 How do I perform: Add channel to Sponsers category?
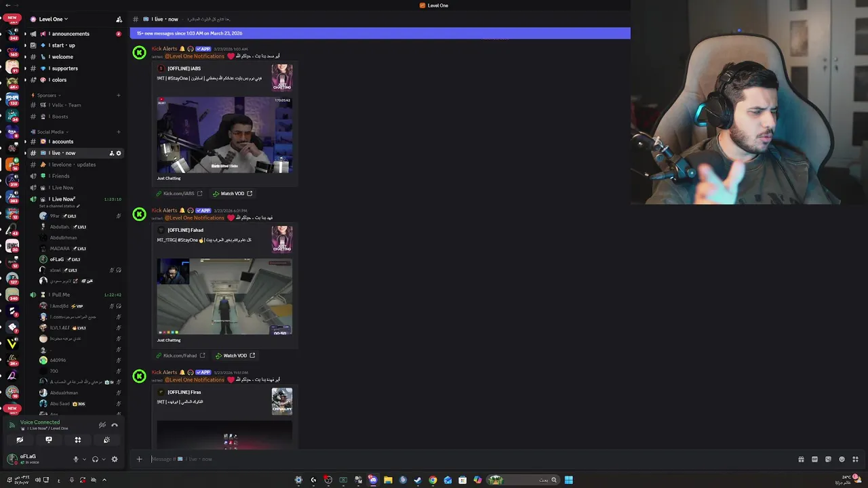point(119,96)
